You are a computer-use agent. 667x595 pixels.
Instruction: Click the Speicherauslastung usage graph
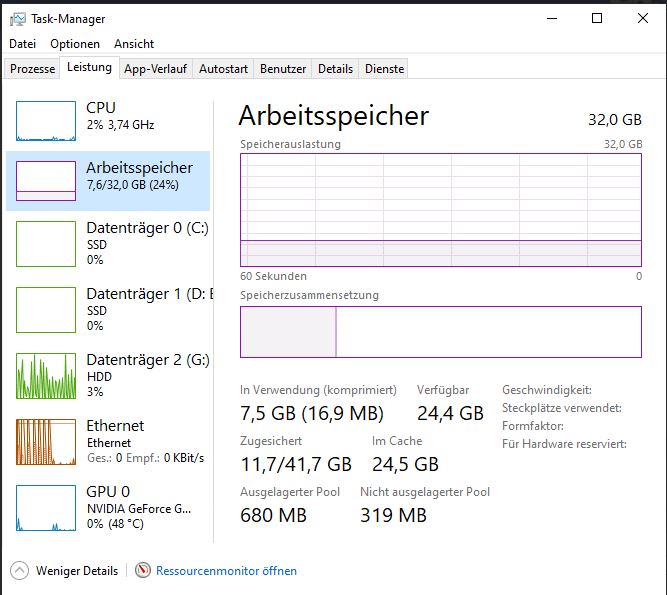(x=440, y=210)
